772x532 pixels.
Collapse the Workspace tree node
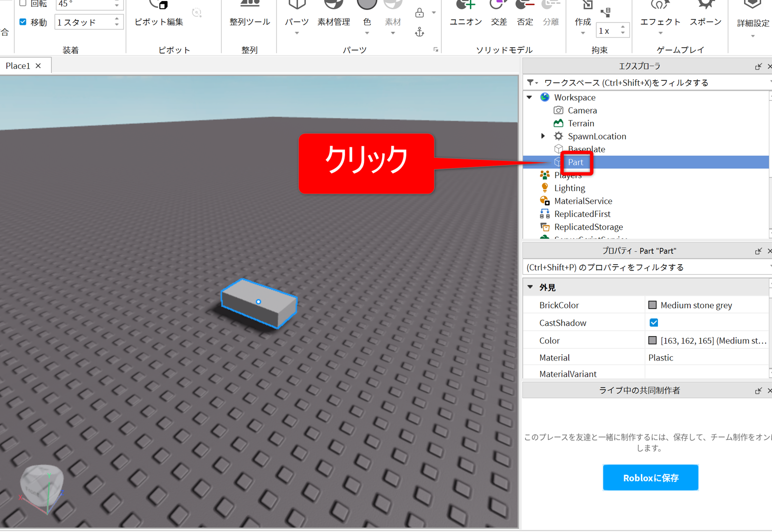(x=530, y=97)
